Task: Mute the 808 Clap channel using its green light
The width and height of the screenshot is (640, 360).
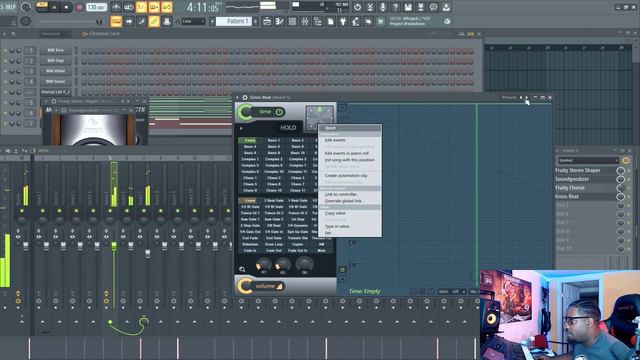Action: (5, 60)
